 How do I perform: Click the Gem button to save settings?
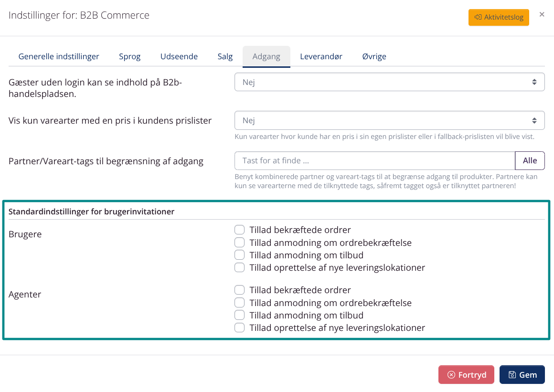(x=522, y=374)
